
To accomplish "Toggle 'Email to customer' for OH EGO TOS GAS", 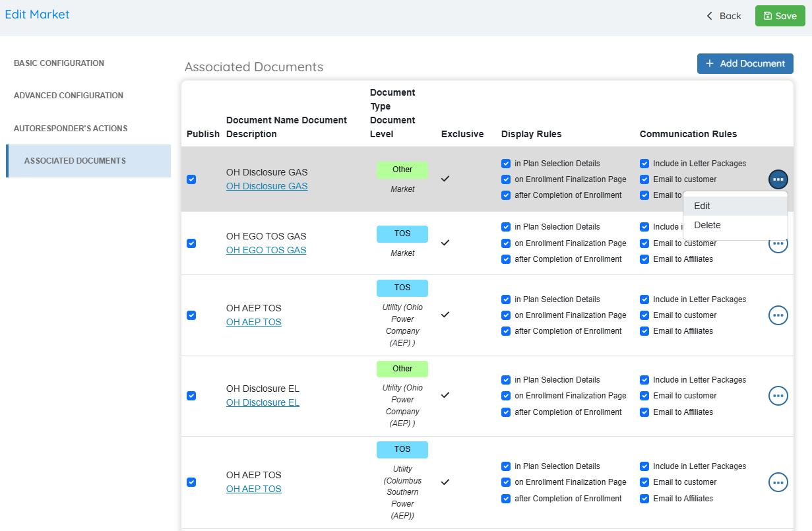I will (644, 243).
